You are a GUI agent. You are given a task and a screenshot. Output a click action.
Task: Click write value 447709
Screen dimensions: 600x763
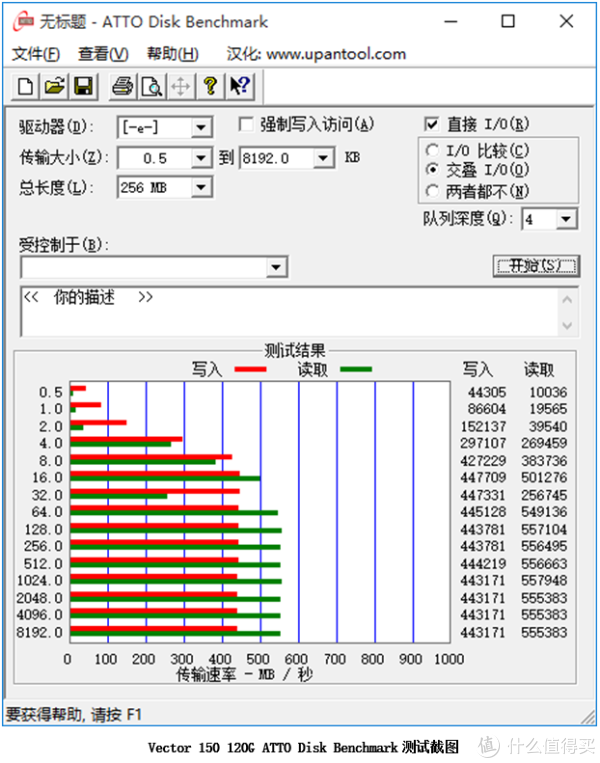pos(483,477)
